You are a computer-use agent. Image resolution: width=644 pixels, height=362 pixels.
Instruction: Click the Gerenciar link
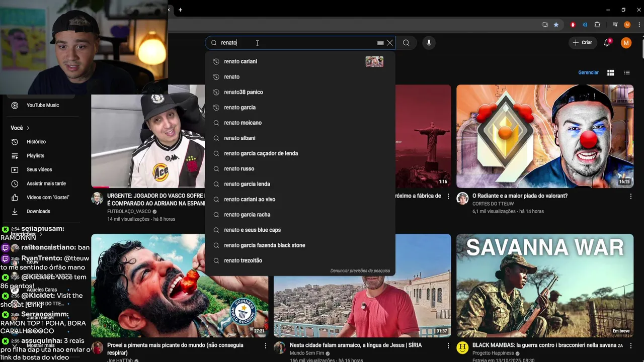(588, 72)
